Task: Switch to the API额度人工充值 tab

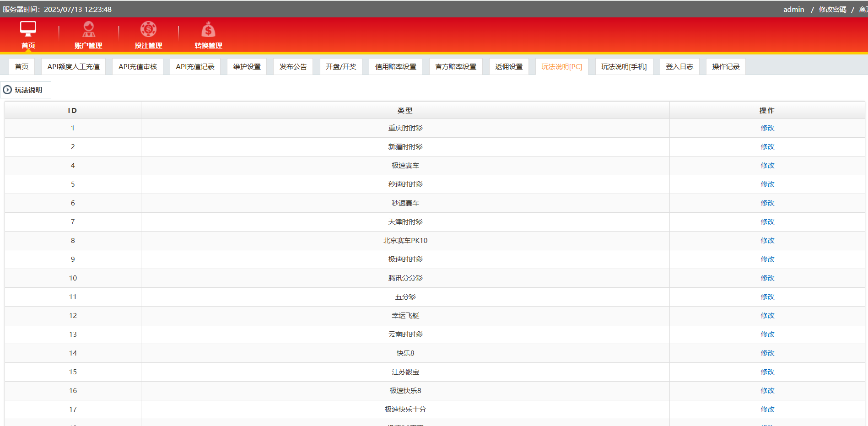Action: pyautogui.click(x=73, y=67)
